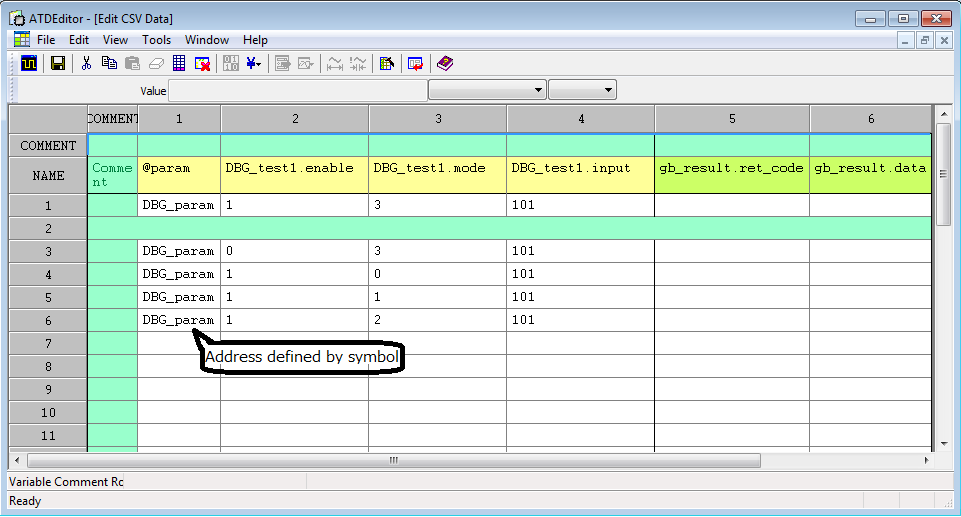Click DBG_param cell in row 1
The image size is (961, 517).
coord(179,205)
